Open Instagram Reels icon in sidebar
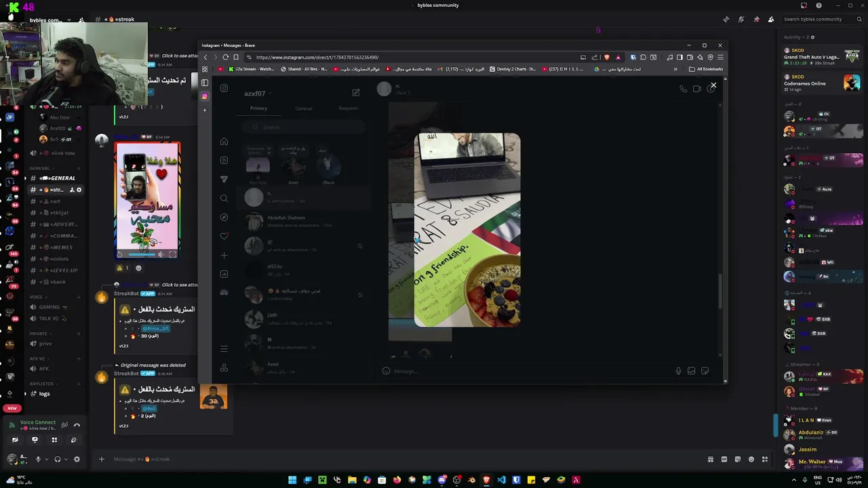The height and width of the screenshot is (488, 868). coord(224,161)
